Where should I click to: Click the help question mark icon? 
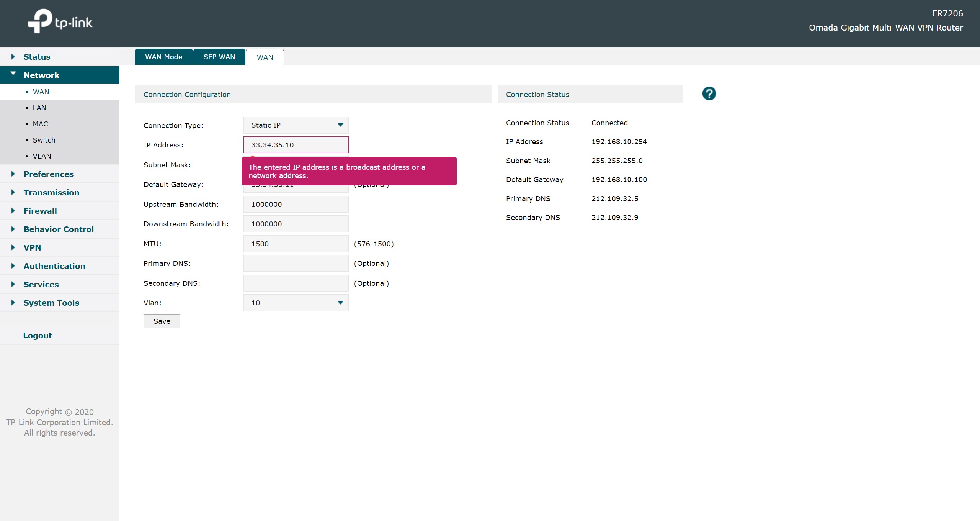[709, 94]
